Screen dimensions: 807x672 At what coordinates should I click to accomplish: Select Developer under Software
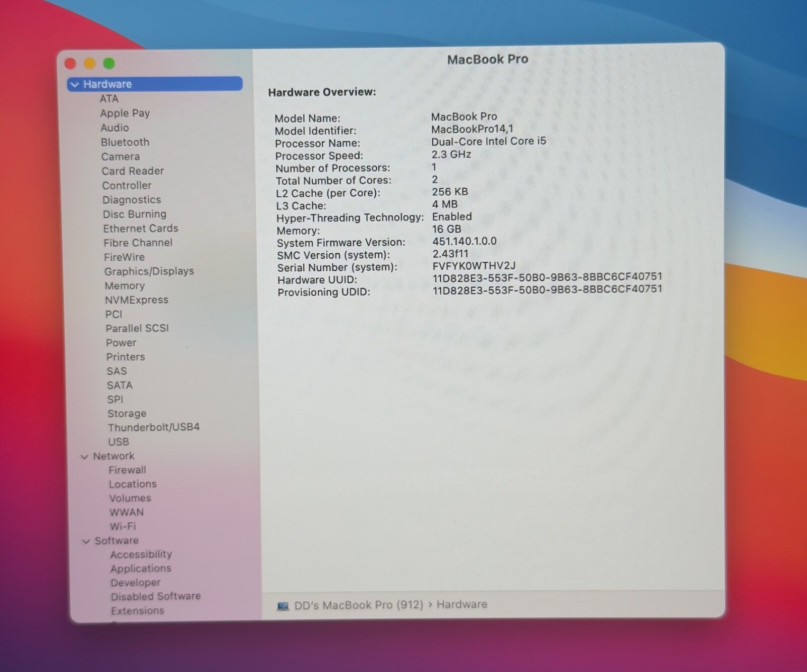coord(135,583)
